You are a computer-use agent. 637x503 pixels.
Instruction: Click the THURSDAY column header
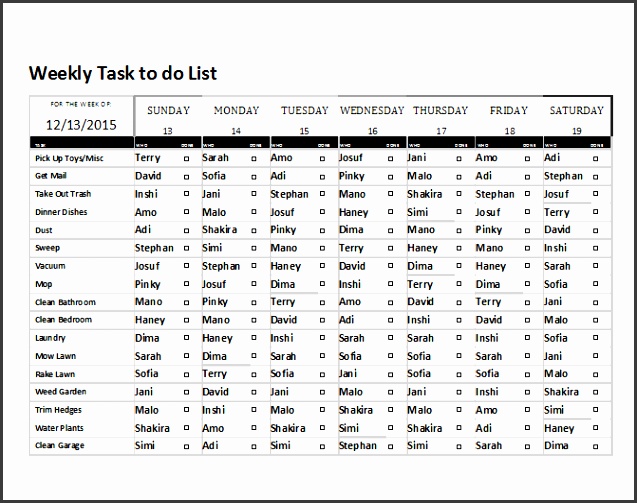[441, 111]
